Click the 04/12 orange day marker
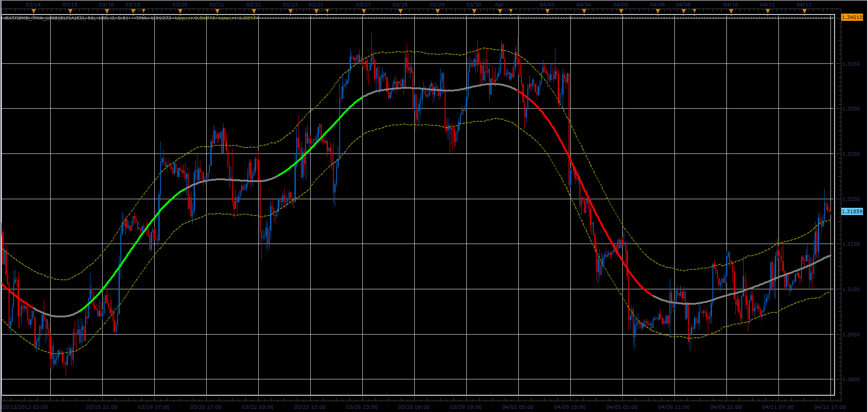 pos(804,10)
